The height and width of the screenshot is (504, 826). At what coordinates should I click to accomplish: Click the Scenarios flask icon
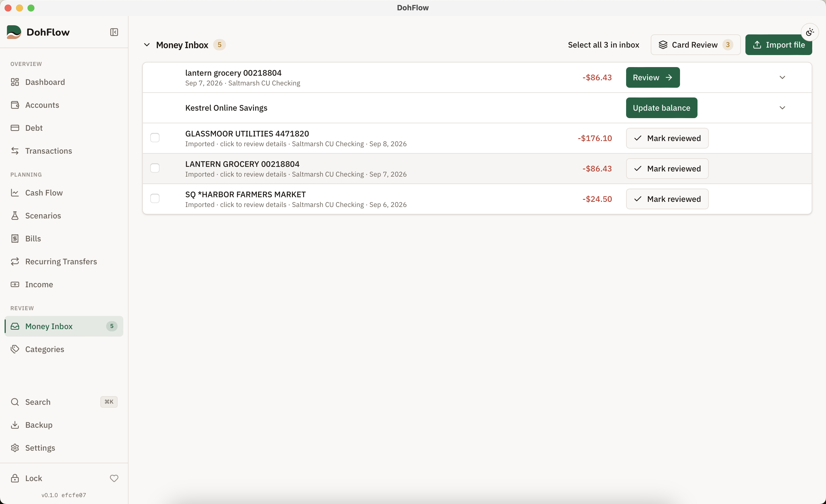[x=15, y=216]
